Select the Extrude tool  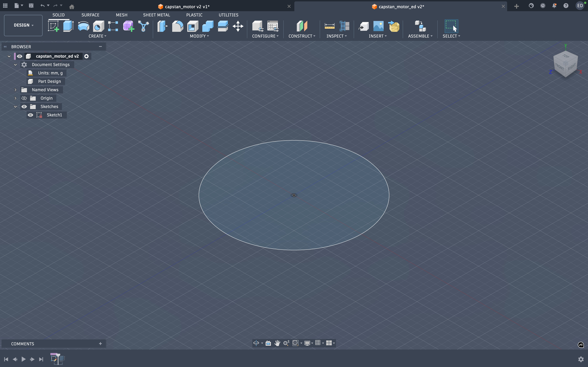tap(68, 26)
